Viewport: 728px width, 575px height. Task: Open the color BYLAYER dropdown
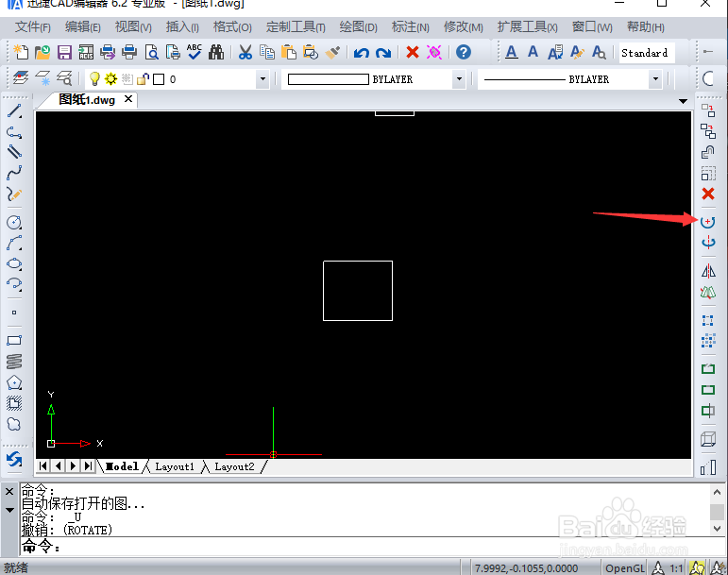(459, 79)
